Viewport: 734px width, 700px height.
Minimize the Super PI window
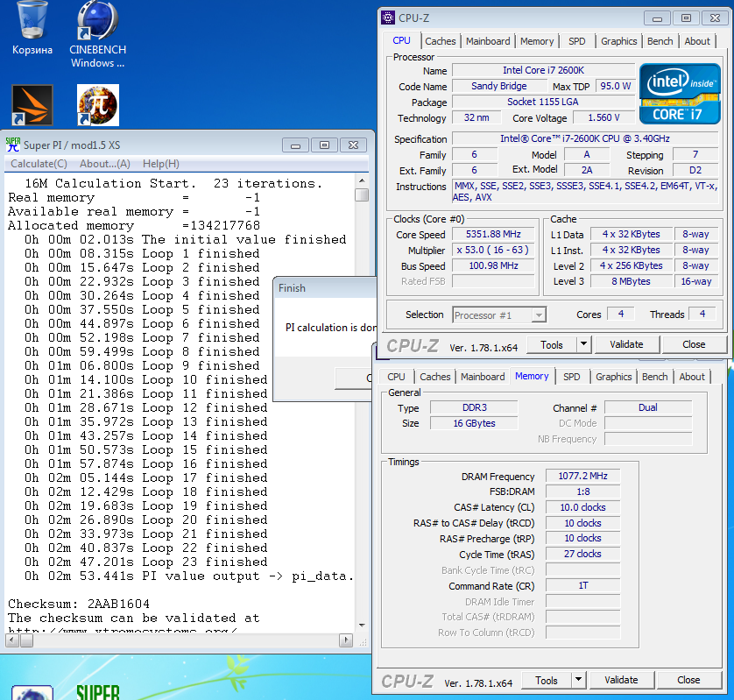(x=295, y=145)
